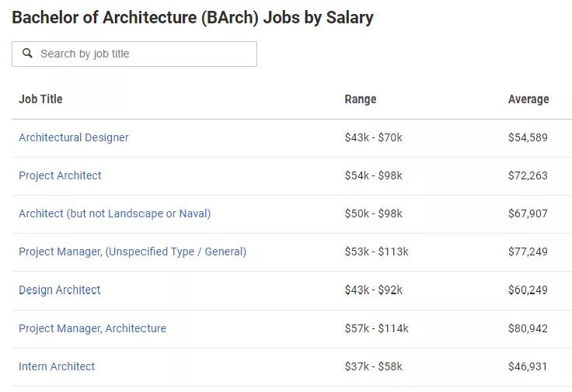Click the $37k - $58k range cell
Image resolution: width=572 pixels, height=392 pixels.
tap(373, 366)
